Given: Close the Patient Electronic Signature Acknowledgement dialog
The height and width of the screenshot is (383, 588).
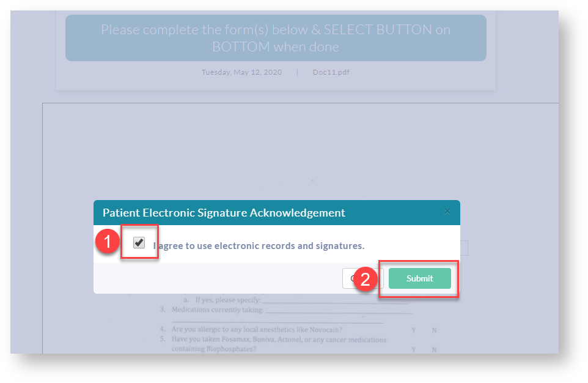Looking at the screenshot, I should (447, 212).
